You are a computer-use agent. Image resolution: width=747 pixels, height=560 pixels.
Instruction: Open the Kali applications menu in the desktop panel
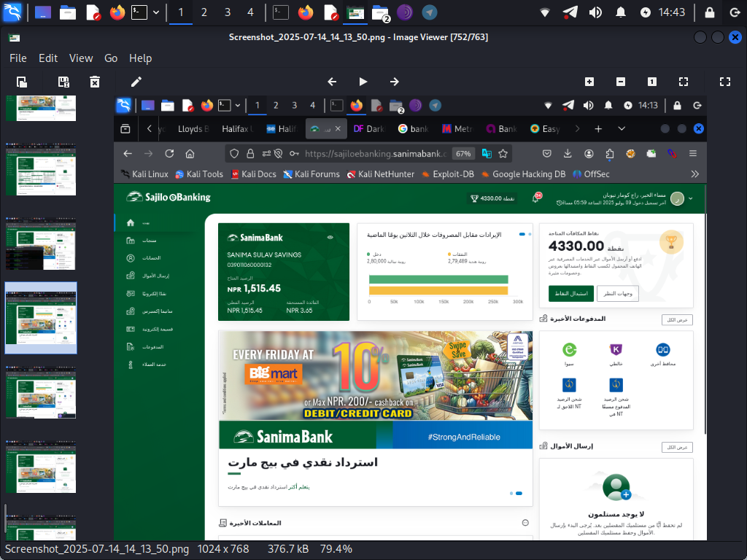pyautogui.click(x=12, y=12)
